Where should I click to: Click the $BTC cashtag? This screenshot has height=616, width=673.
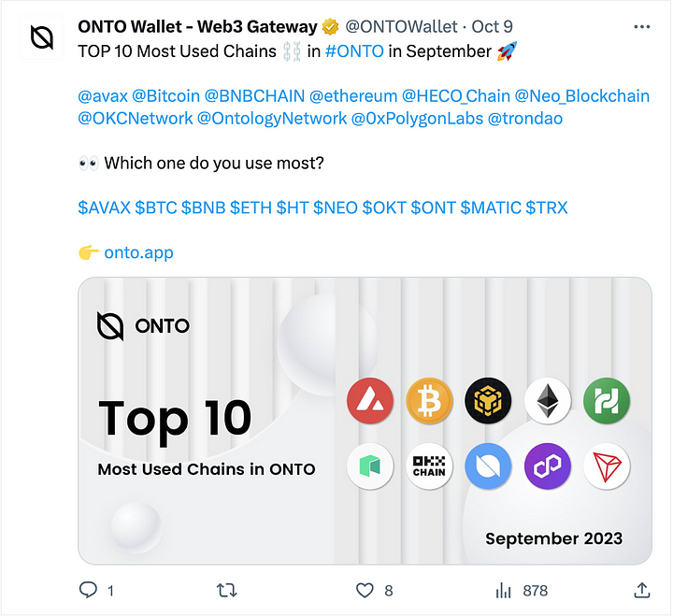tap(156, 208)
